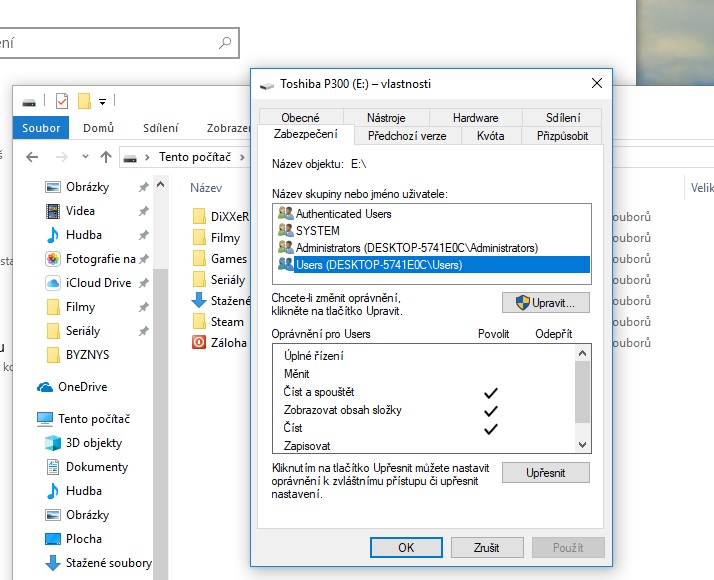This screenshot has width=714, height=580.
Task: Open the Hardware tab
Action: pyautogui.click(x=475, y=117)
